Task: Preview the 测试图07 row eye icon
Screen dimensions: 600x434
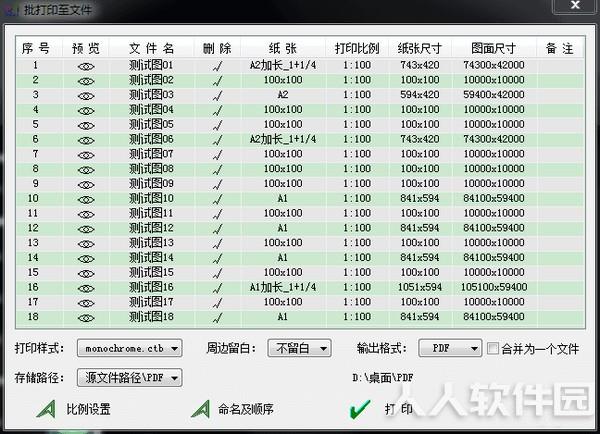Action: (x=86, y=155)
